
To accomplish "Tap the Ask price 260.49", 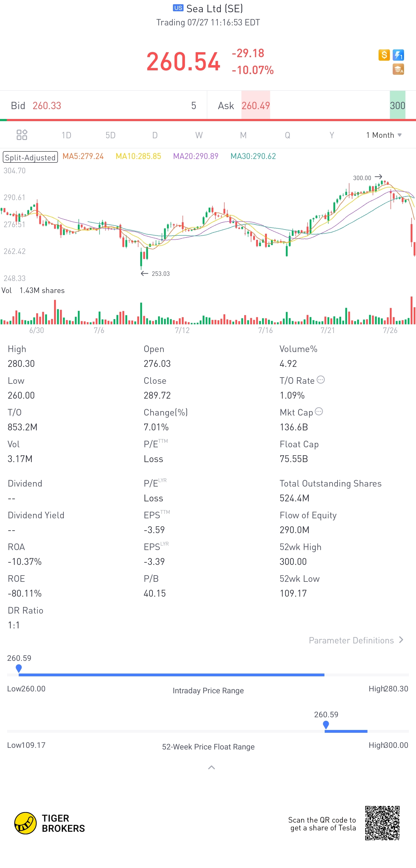I will click(256, 105).
